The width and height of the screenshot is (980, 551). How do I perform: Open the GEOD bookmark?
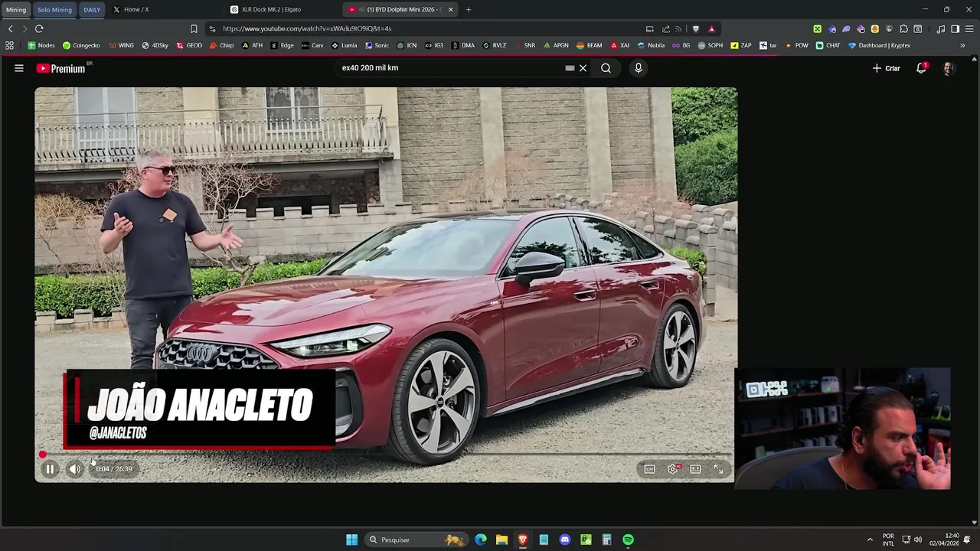click(x=189, y=45)
